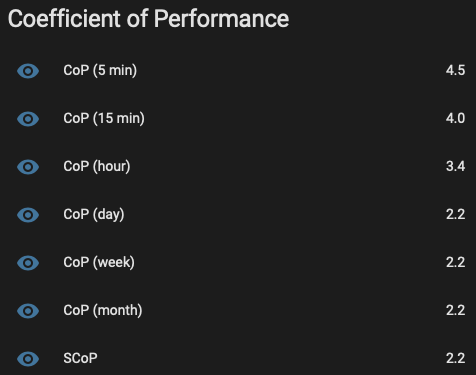Click the CoP (week) label
Screen dimensions: 476x375
click(x=99, y=262)
